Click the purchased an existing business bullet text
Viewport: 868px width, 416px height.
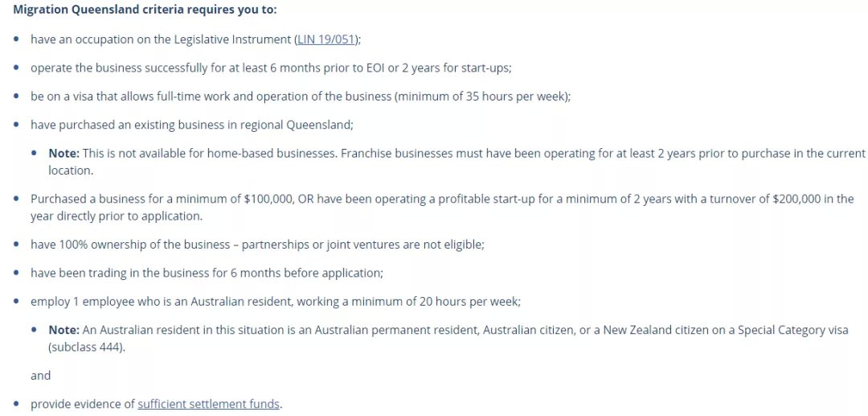click(192, 125)
